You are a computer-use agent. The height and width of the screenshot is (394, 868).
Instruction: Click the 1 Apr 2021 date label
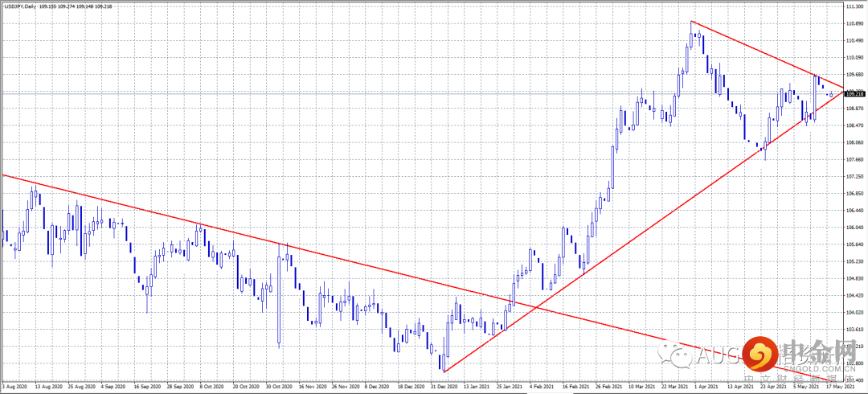[707, 384]
